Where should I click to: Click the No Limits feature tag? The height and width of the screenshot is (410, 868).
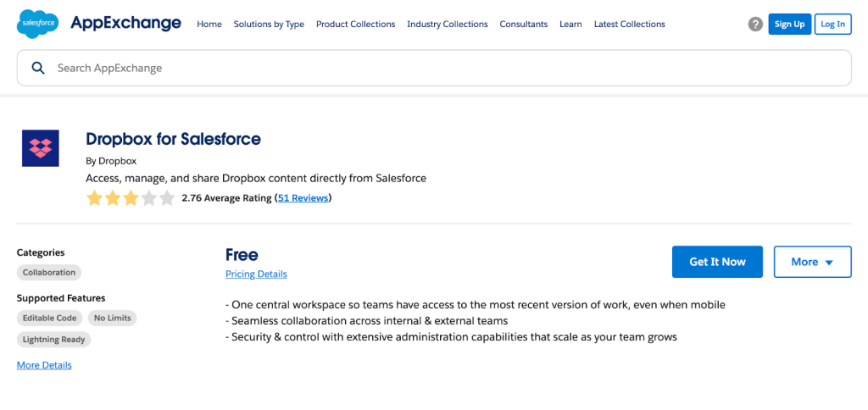113,319
